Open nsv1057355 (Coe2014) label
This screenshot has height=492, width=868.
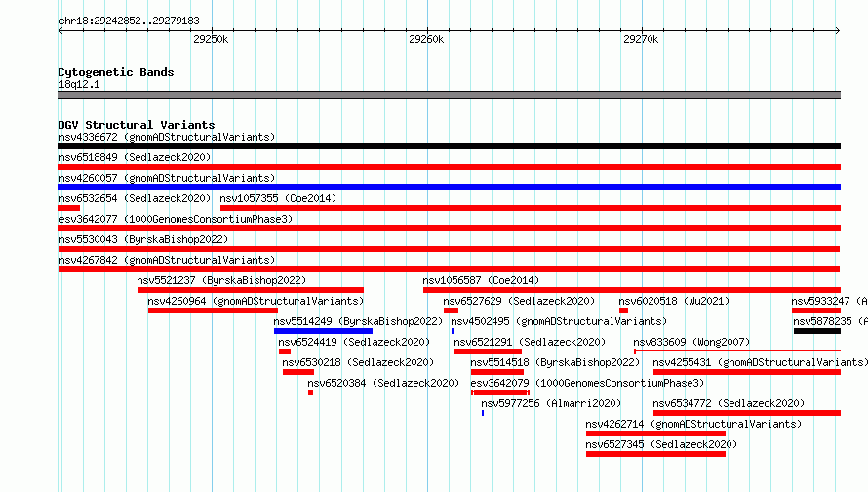[x=278, y=198]
